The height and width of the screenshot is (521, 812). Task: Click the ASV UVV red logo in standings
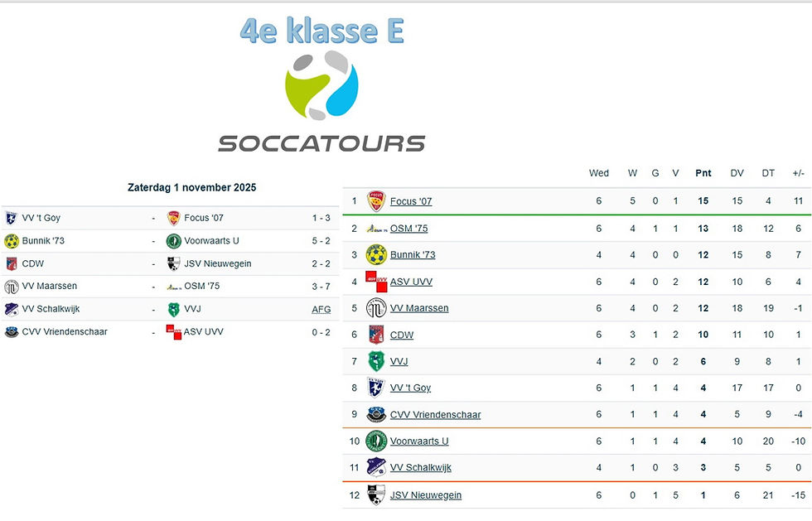tap(376, 282)
